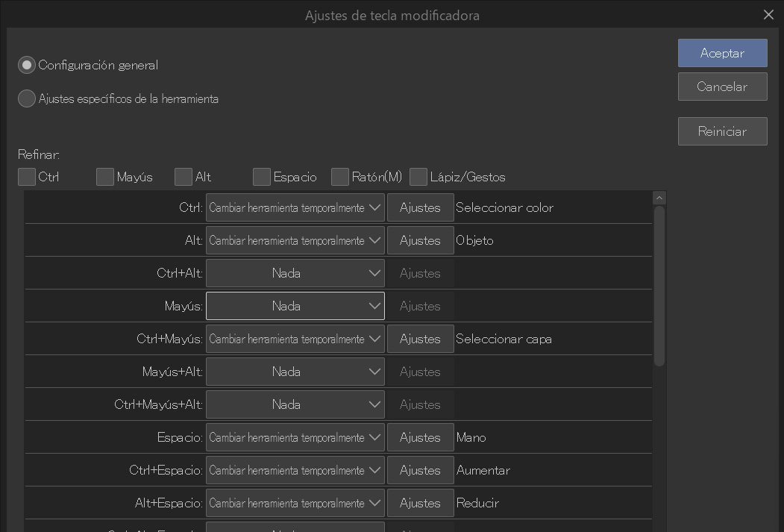Viewport: 784px width, 532px height.
Task: Click the scroll-up arrow of the list scrollbar
Action: [659, 198]
